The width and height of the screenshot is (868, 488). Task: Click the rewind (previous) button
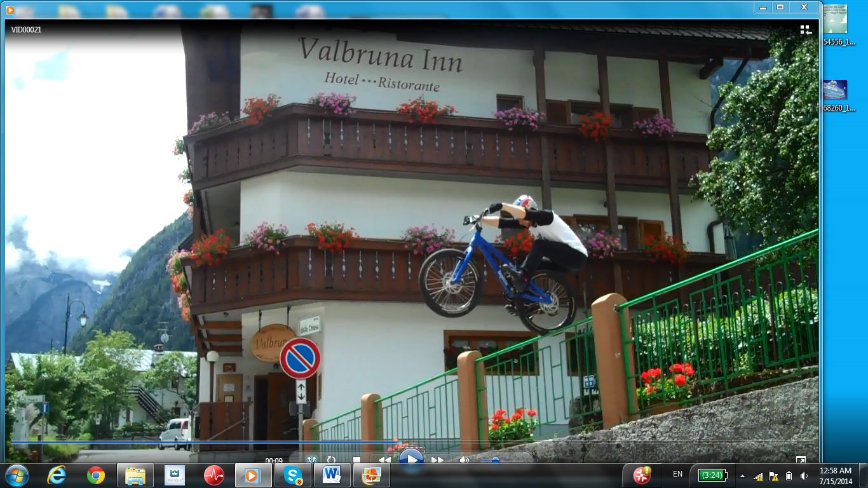(x=384, y=459)
